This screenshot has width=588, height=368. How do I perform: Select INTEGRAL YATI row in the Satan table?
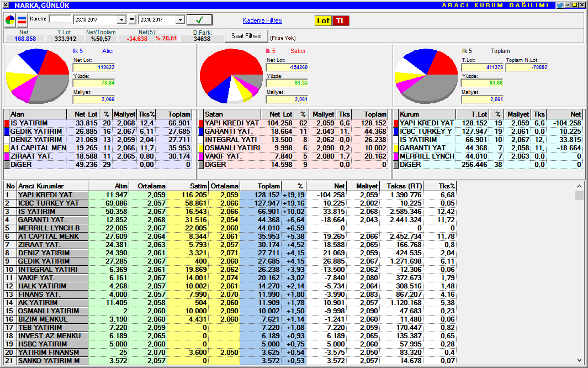293,140
